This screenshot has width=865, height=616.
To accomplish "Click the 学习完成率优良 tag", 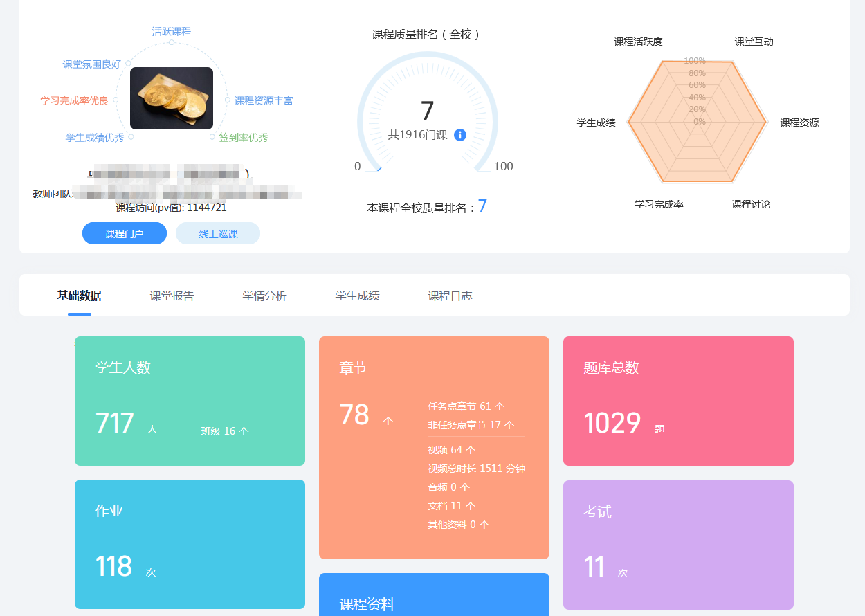I will coord(75,100).
